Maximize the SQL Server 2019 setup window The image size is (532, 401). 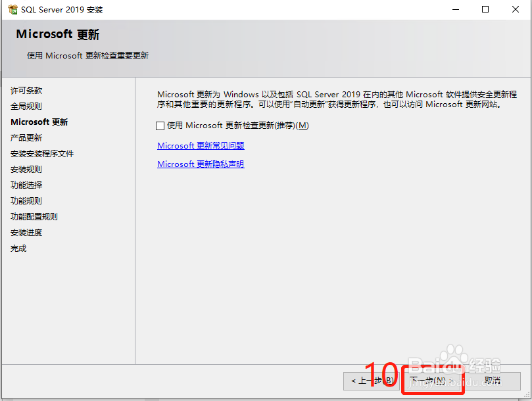(x=485, y=9)
